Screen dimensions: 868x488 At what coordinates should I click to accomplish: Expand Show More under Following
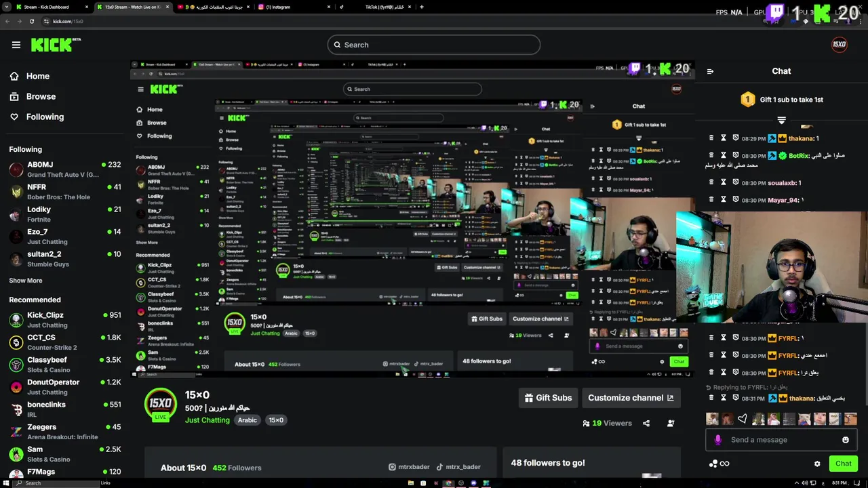point(26,281)
